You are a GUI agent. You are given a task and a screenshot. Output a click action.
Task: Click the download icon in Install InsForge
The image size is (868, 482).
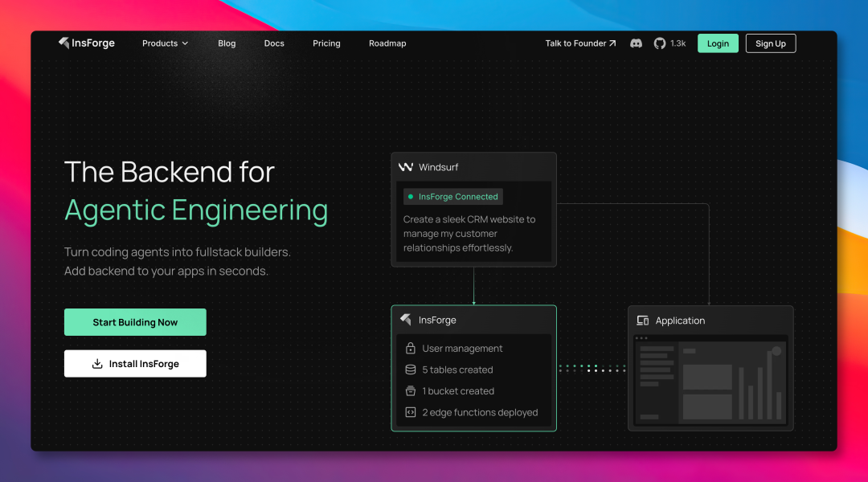pyautogui.click(x=97, y=364)
